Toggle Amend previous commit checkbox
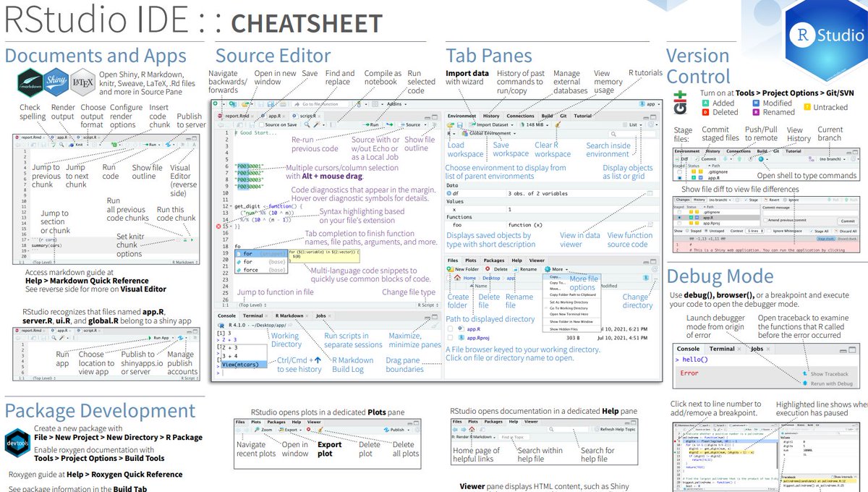868x492 pixels. click(765, 220)
